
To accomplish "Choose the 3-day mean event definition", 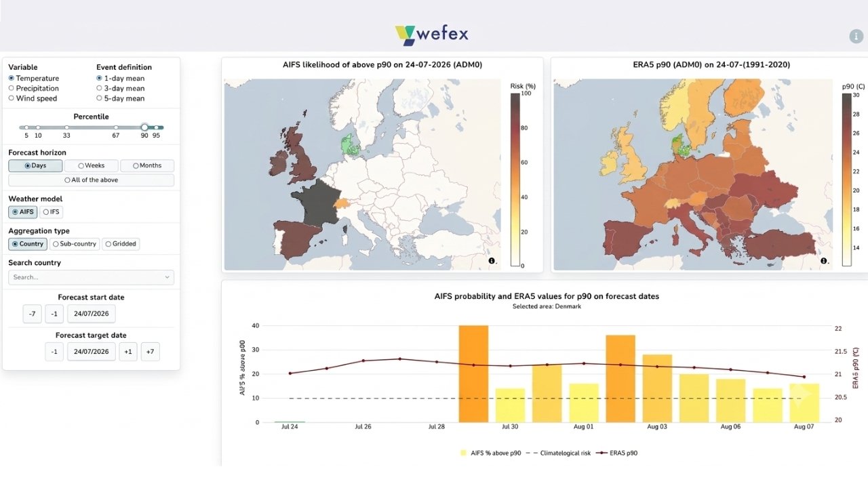I will coord(121,89).
